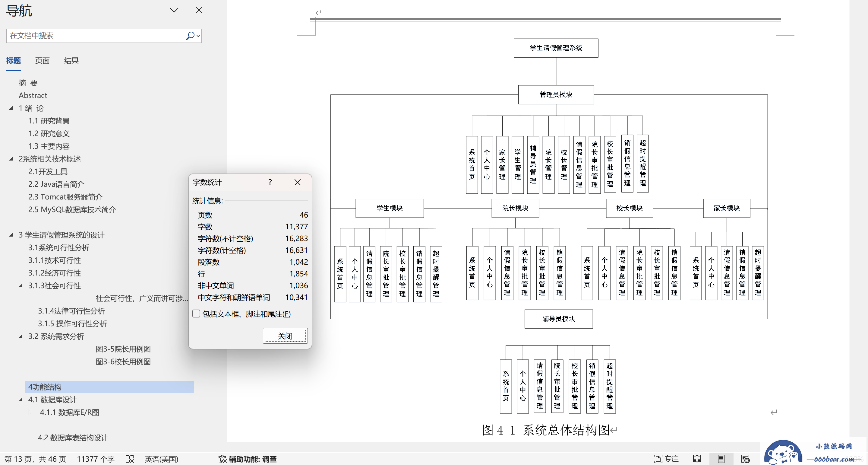Viewport: 868px width, 465px height.
Task: Go to heading 2.5 MySQL数据库技术简介
Action: click(x=72, y=209)
